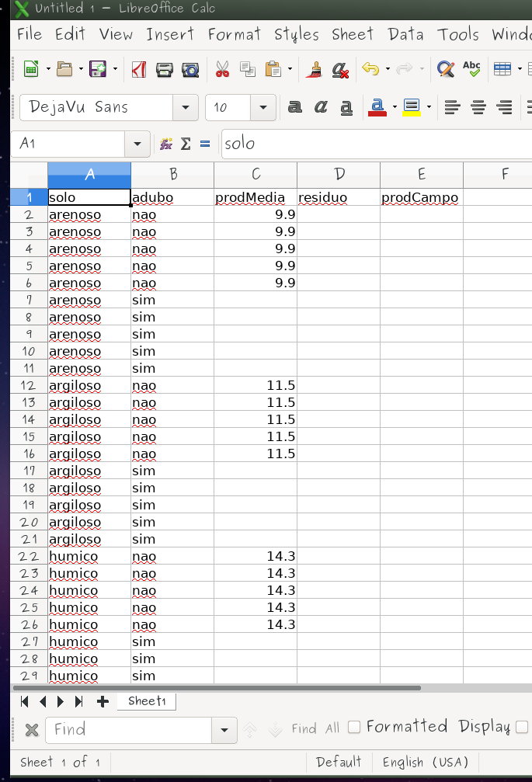
Task: Click the yellow background color swatch
Action: click(411, 107)
